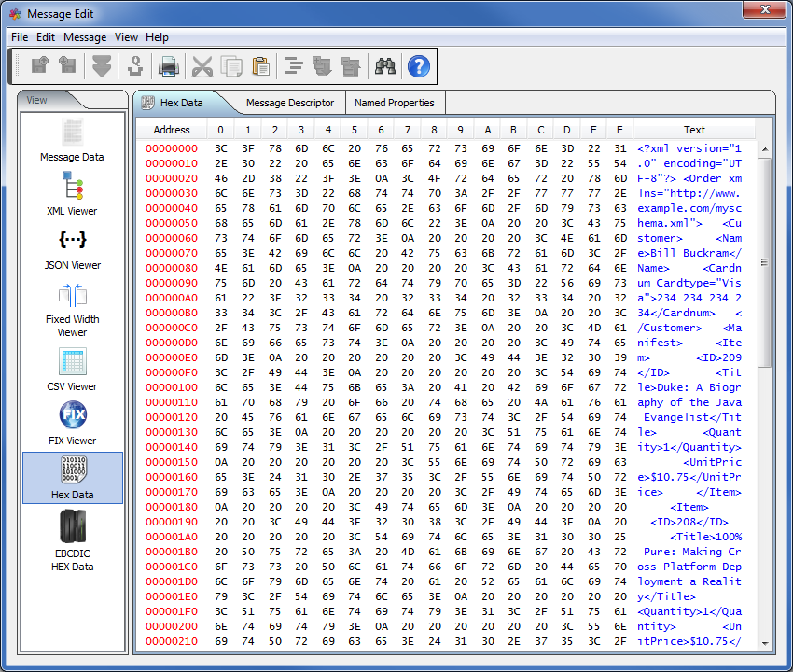Screen dimensions: 793x672
Task: Click the format text lines toolbar icon
Action: 293,66
